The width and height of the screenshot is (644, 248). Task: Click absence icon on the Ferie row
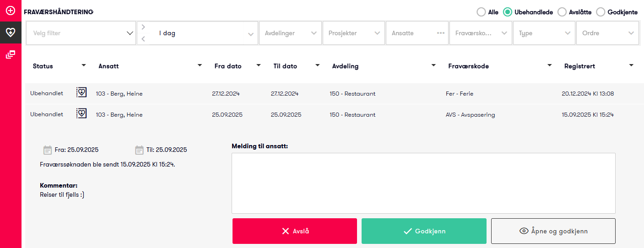pos(81,92)
